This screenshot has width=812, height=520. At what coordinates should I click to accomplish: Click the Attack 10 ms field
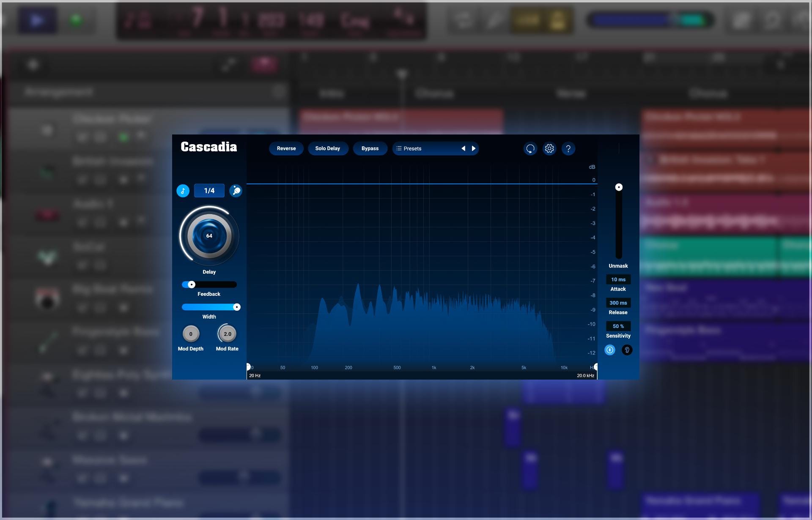618,279
